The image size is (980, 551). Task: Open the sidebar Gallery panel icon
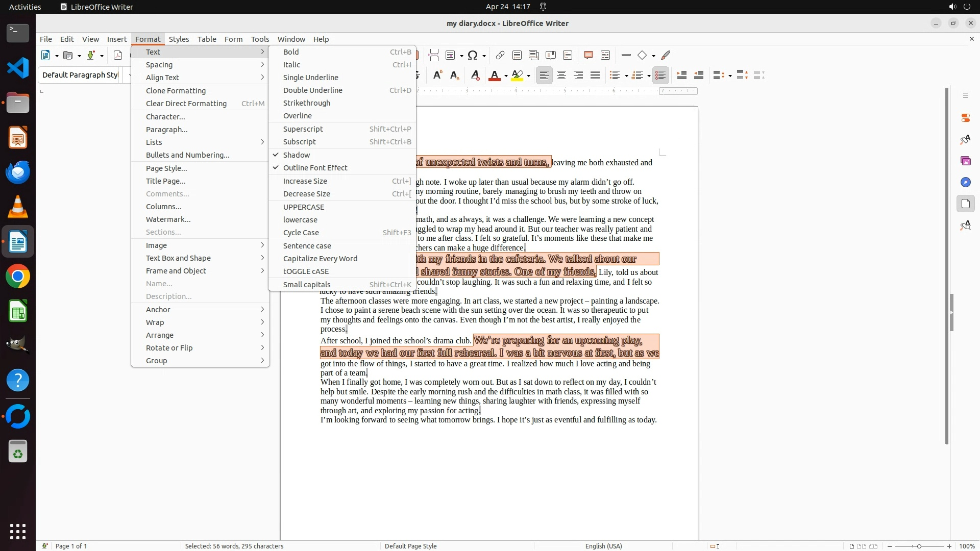965,161
